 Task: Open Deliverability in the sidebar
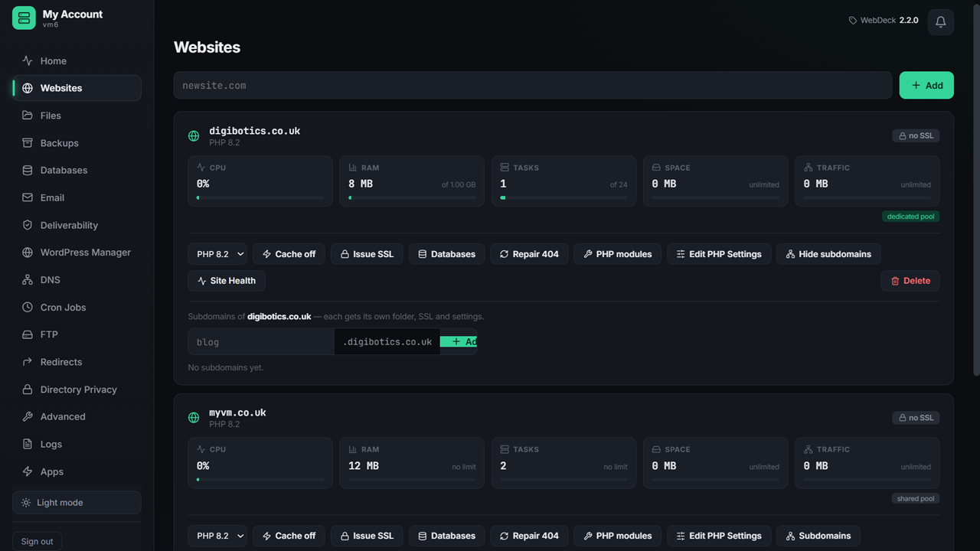[x=77, y=225]
